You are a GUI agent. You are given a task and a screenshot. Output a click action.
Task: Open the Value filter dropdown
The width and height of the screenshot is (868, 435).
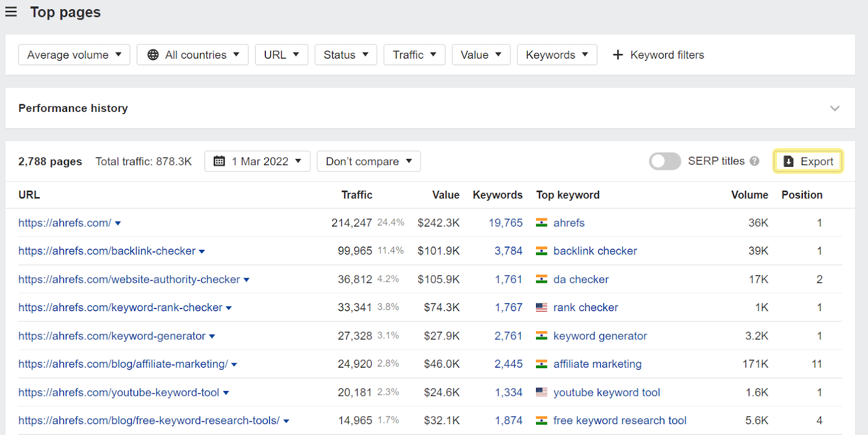pos(481,55)
